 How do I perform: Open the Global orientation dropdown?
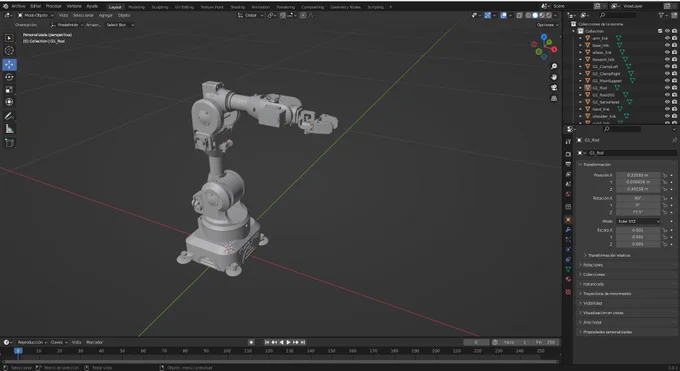click(x=251, y=15)
